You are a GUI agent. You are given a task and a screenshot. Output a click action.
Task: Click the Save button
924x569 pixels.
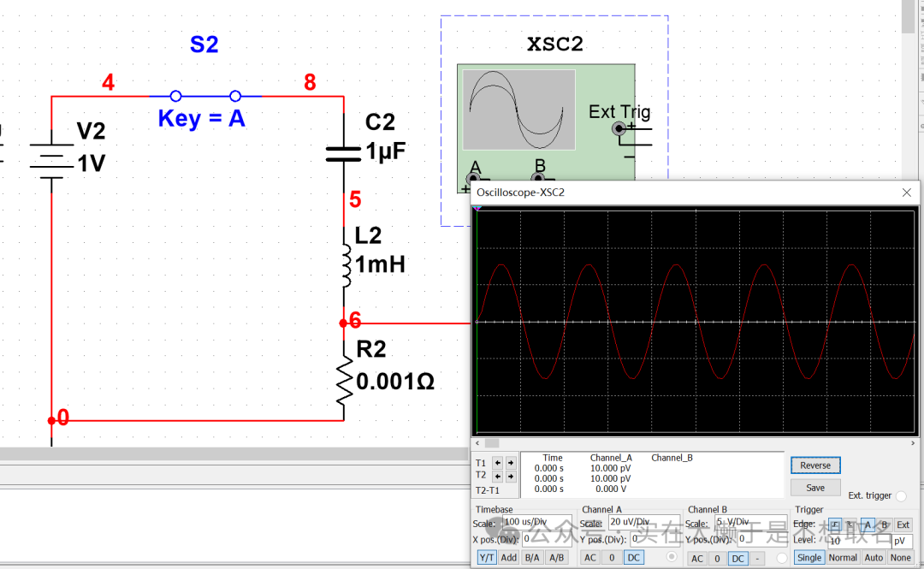(815, 488)
